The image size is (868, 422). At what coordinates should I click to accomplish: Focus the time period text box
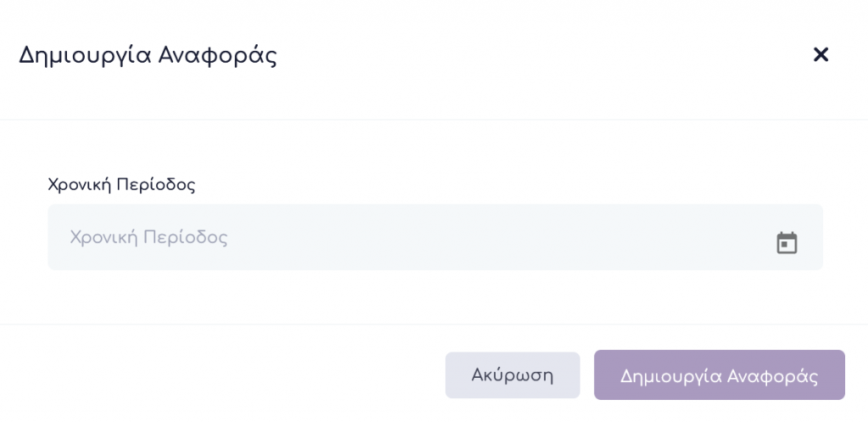tap(407, 237)
